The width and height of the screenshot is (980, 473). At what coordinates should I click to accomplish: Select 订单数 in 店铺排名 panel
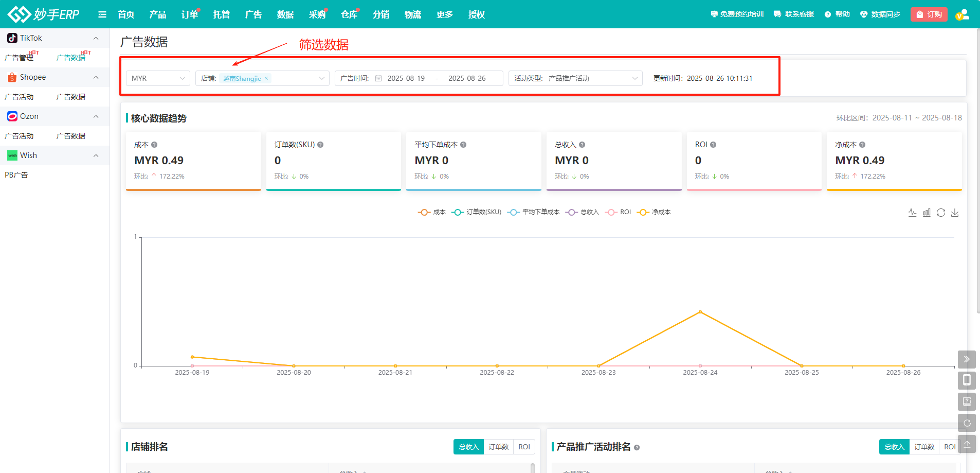(498, 447)
